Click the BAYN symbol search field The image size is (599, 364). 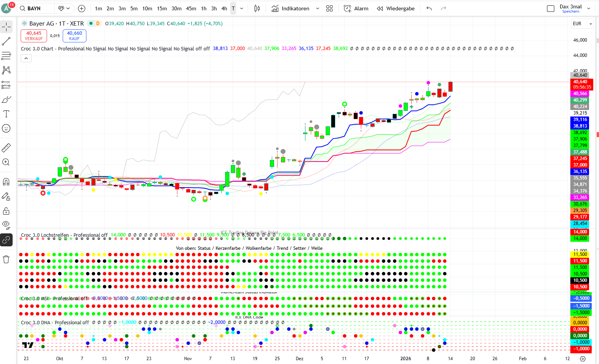point(36,8)
